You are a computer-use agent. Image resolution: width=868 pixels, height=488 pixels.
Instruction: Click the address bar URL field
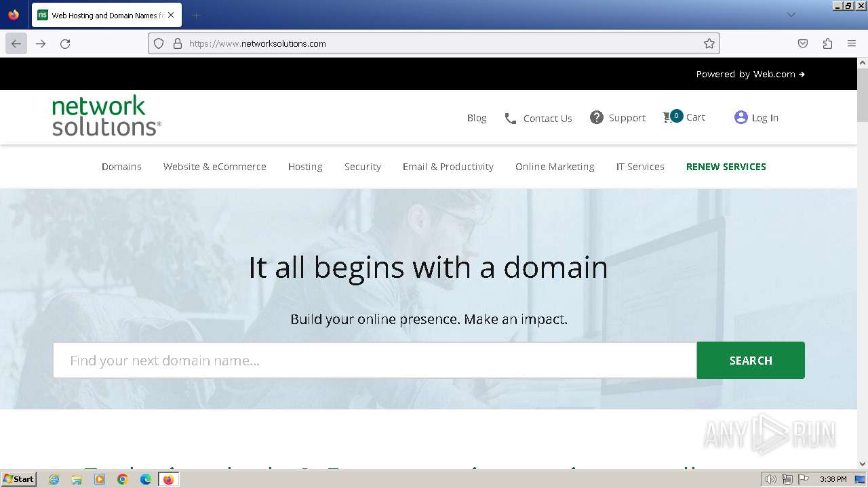click(434, 43)
